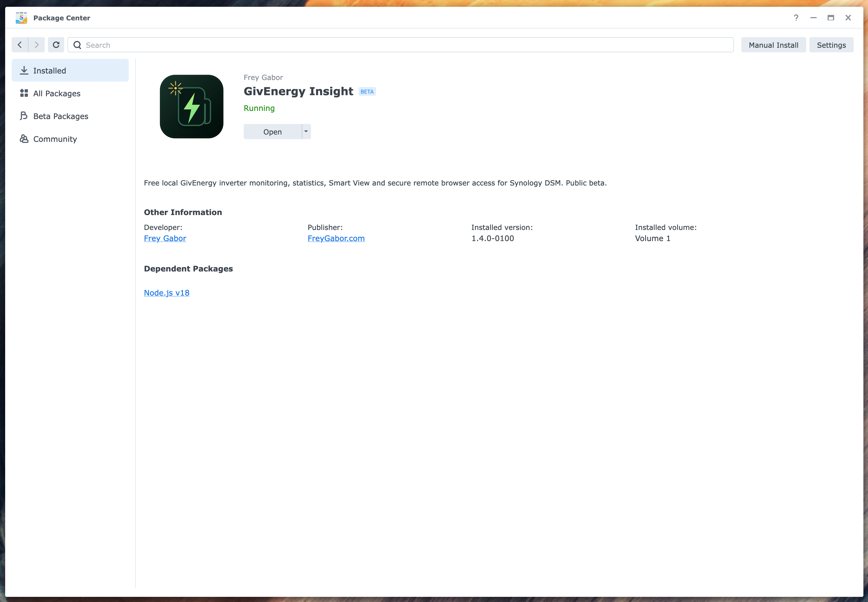The height and width of the screenshot is (602, 868).
Task: Click the search magnifier icon
Action: tap(77, 45)
